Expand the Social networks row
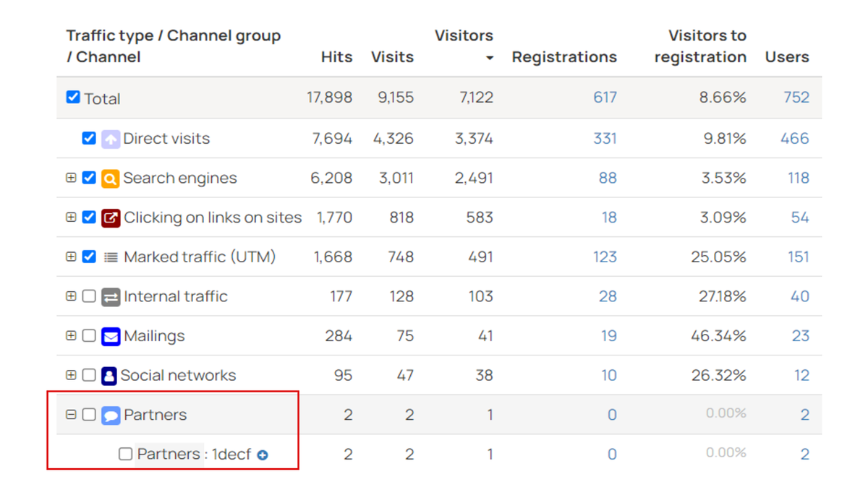 tap(71, 375)
